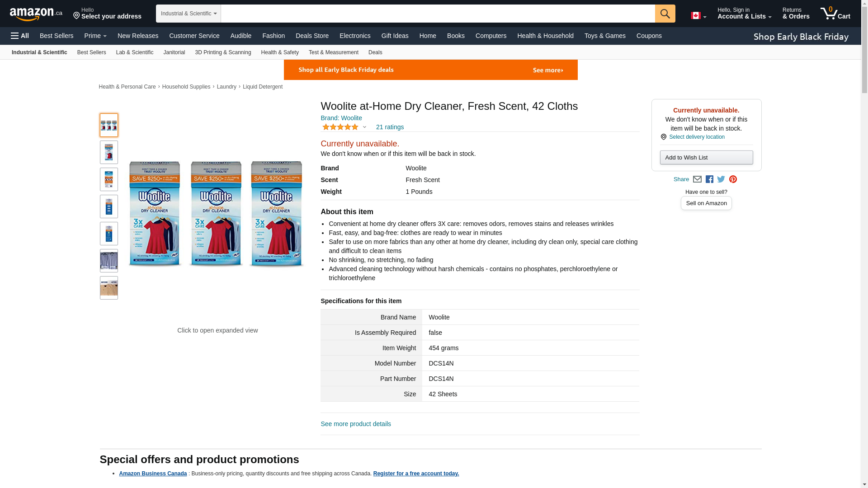Share product on Pinterest icon

(x=733, y=179)
